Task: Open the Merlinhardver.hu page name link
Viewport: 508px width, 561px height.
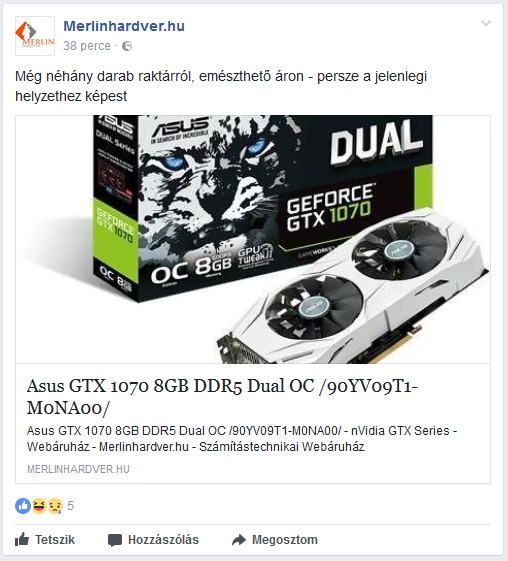Action: (124, 26)
